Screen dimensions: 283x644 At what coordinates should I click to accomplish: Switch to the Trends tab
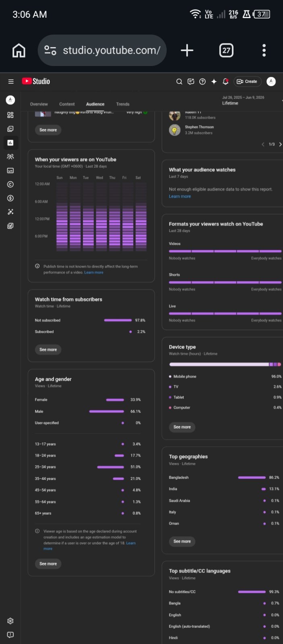(123, 104)
